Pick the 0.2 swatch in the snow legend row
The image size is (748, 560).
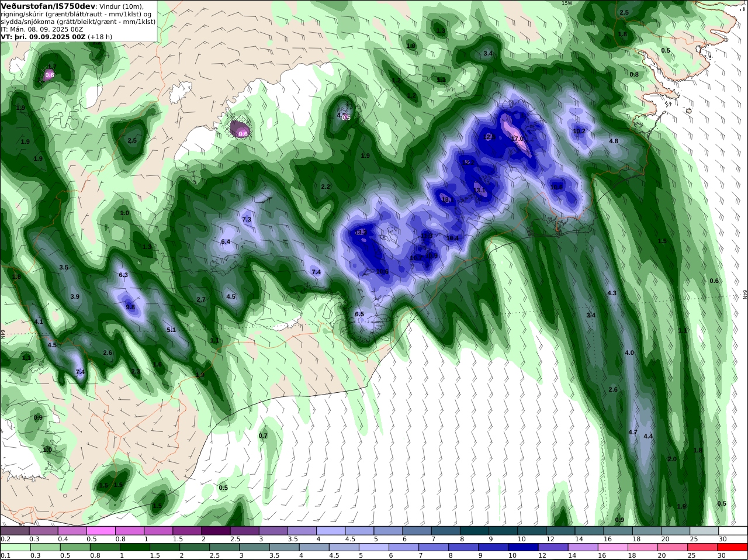tap(15, 531)
